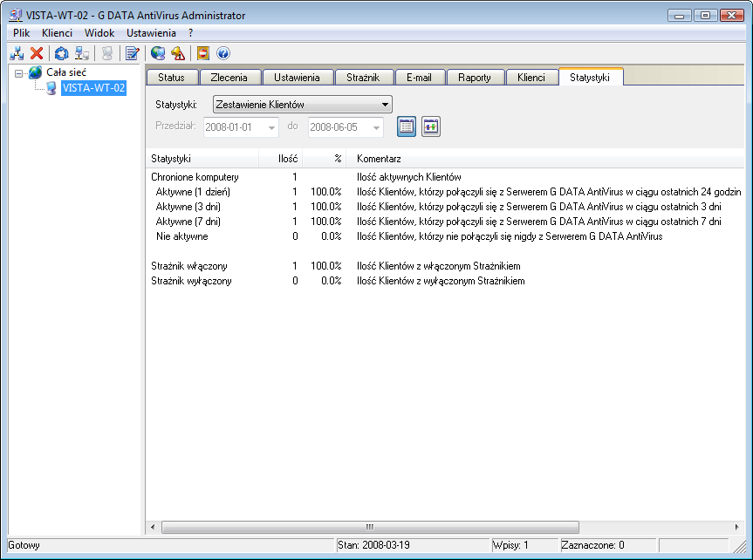753x560 pixels.
Task: Click the two connected computers toolbar icon
Action: 82,53
